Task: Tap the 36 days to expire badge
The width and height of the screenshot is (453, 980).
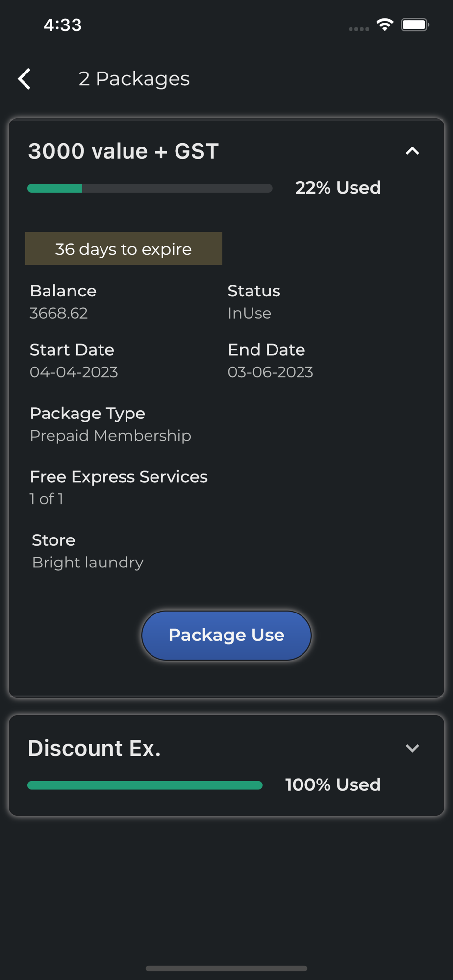Action: click(x=124, y=248)
